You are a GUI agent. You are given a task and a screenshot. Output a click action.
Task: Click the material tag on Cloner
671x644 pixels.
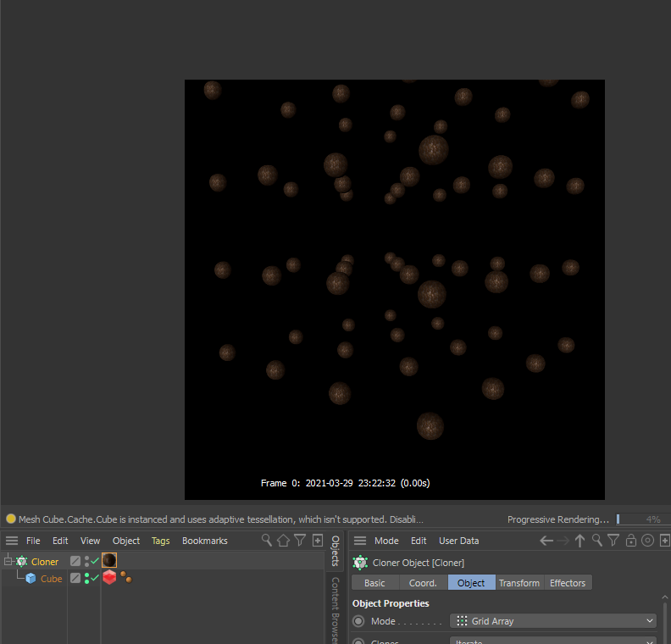109,561
